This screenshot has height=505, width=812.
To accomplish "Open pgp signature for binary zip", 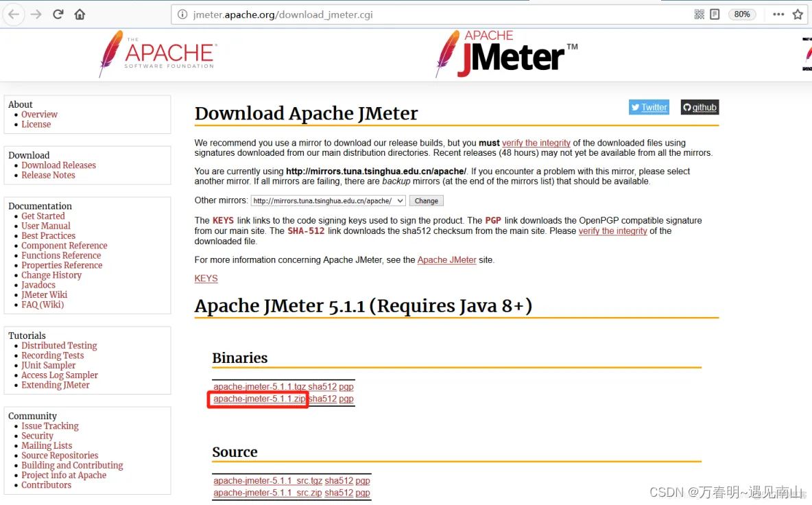I will pyautogui.click(x=346, y=399).
